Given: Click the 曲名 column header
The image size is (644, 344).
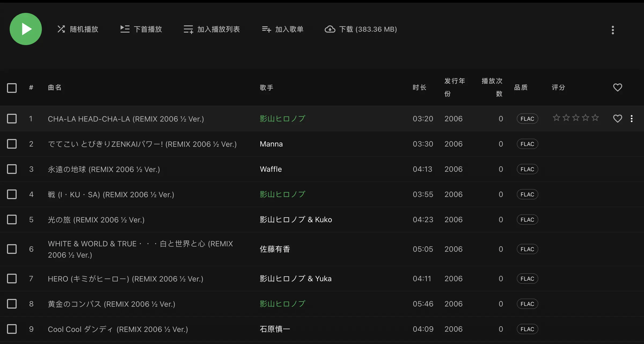Looking at the screenshot, I should click(54, 87).
